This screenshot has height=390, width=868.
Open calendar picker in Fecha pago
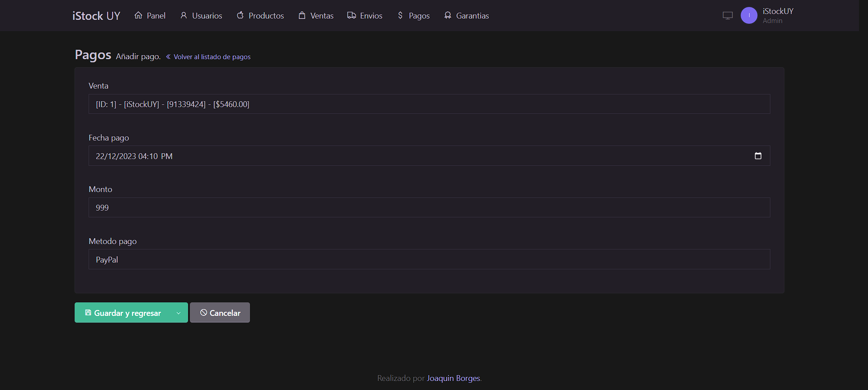pyautogui.click(x=758, y=156)
